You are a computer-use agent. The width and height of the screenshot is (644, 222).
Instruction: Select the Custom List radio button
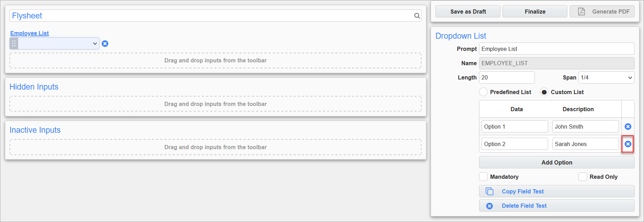click(x=544, y=92)
